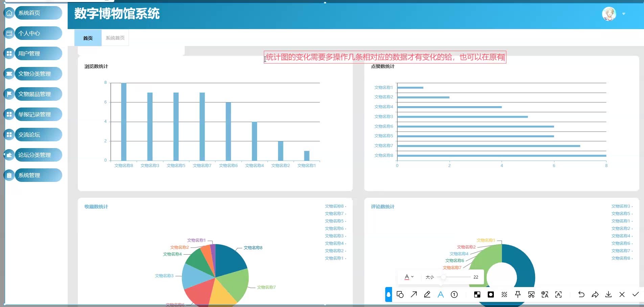Screen dimensions: 644x307
Task: Open the text color dropdown
Action: coord(409,277)
